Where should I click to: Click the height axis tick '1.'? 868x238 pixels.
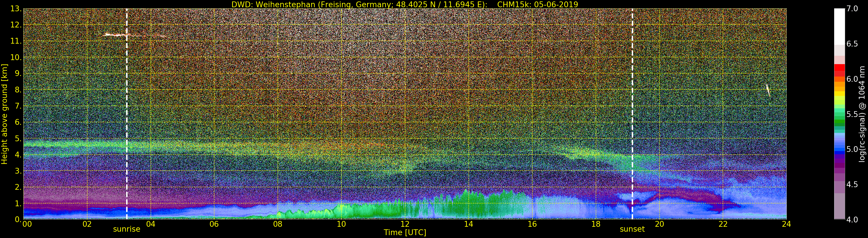click(18, 203)
